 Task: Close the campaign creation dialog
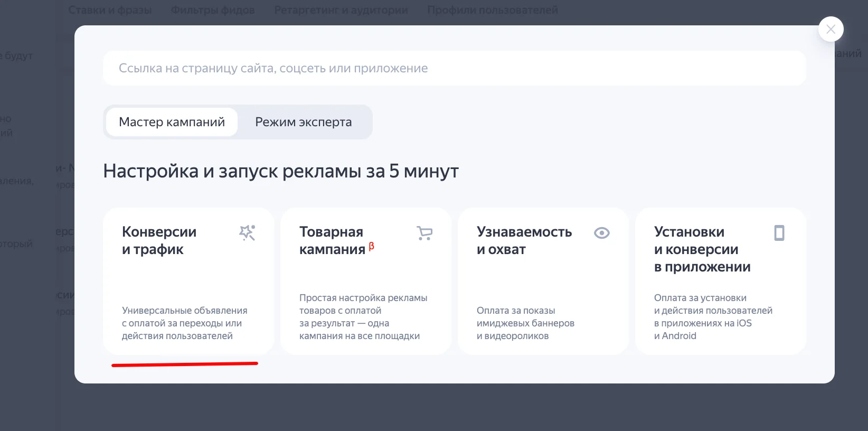click(x=831, y=30)
